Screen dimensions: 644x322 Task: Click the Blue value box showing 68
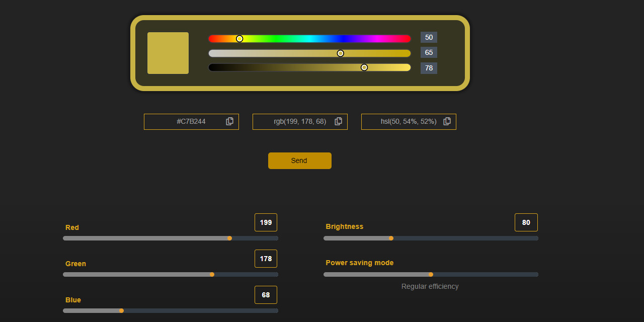tap(266, 294)
